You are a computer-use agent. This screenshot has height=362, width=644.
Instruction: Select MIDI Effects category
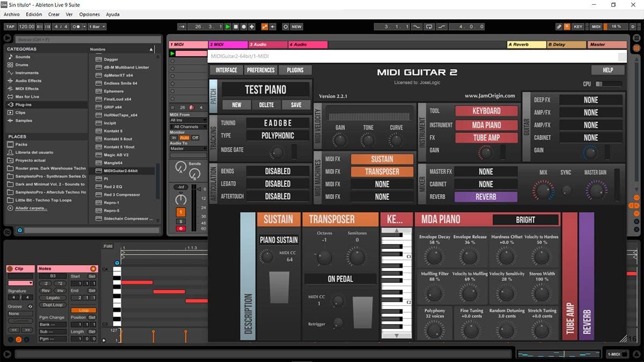point(27,88)
